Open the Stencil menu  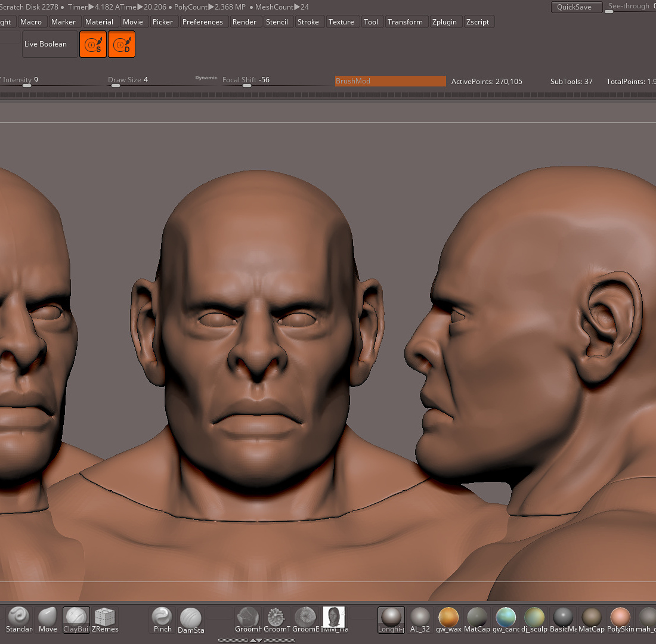(277, 21)
